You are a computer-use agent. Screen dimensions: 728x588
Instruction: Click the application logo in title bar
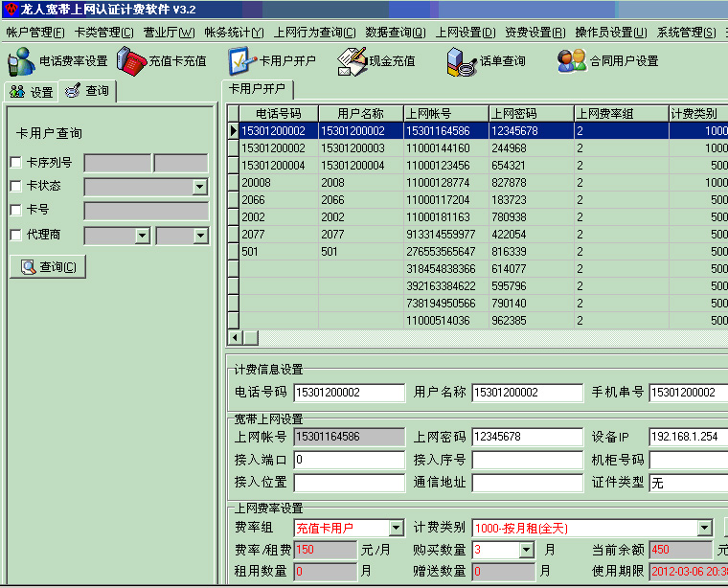pyautogui.click(x=11, y=9)
